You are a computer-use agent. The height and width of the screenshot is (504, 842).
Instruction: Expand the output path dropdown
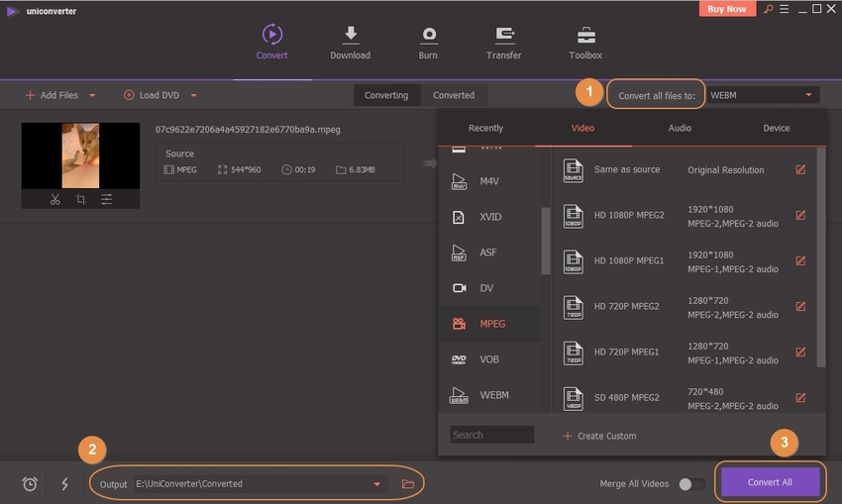pos(376,484)
